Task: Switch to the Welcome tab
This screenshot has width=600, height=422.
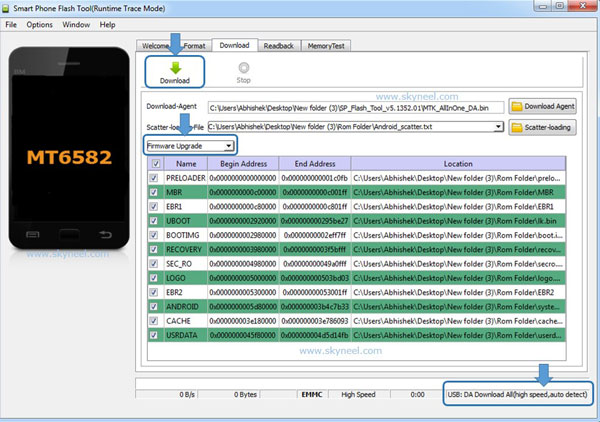Action: click(155, 46)
